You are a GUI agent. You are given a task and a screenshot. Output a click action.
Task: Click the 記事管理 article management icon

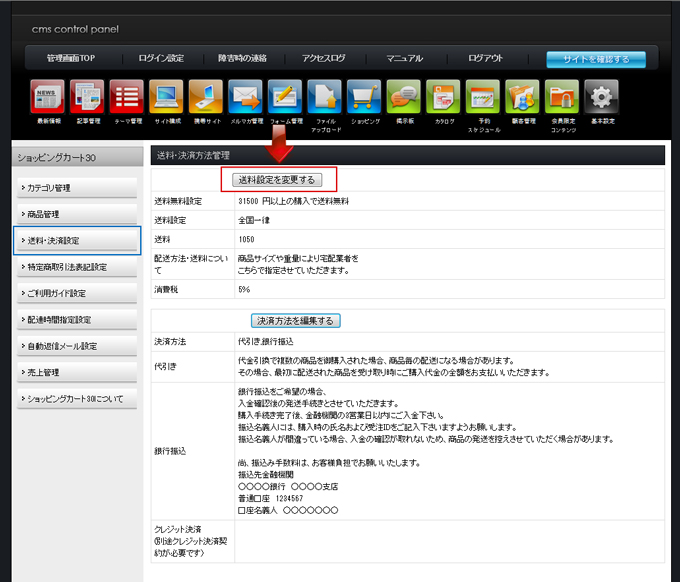[87, 98]
